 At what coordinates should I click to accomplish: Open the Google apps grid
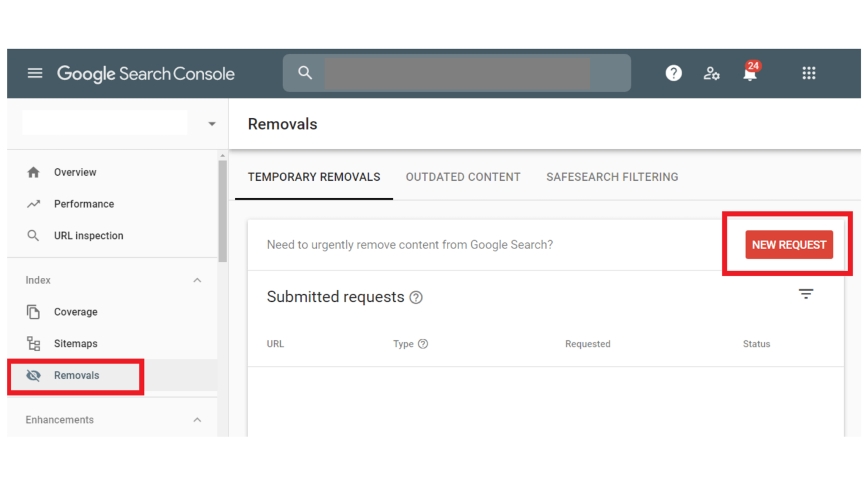click(x=809, y=73)
